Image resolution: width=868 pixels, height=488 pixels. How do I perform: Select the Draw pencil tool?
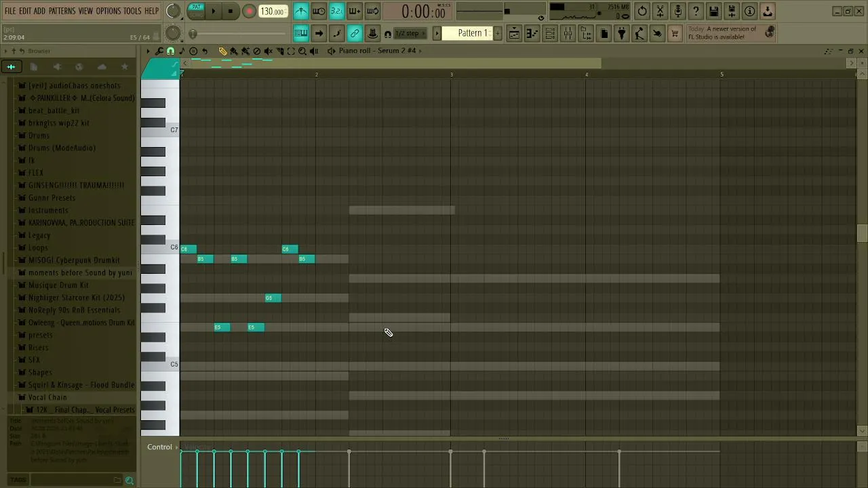click(x=222, y=51)
